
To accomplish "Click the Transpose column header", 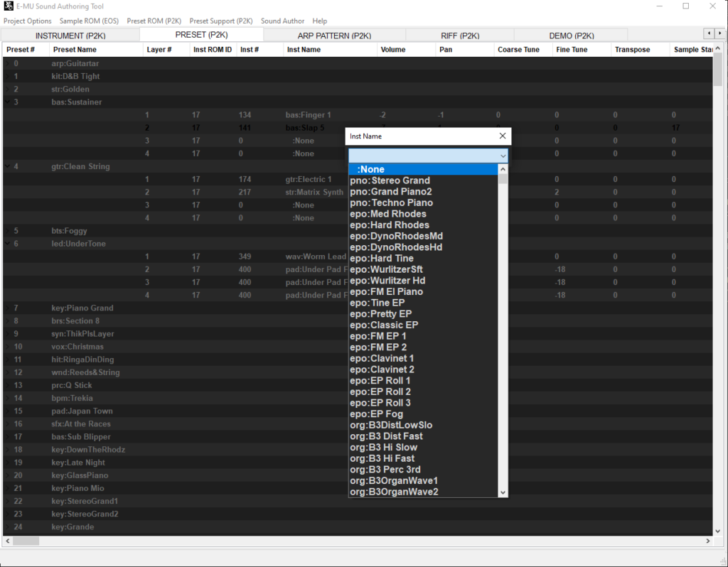I will [641, 50].
